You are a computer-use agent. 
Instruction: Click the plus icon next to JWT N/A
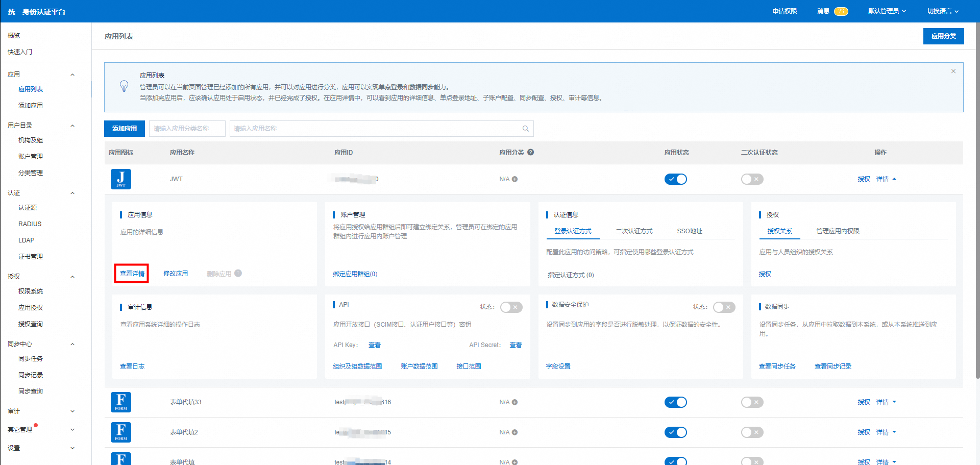(514, 179)
